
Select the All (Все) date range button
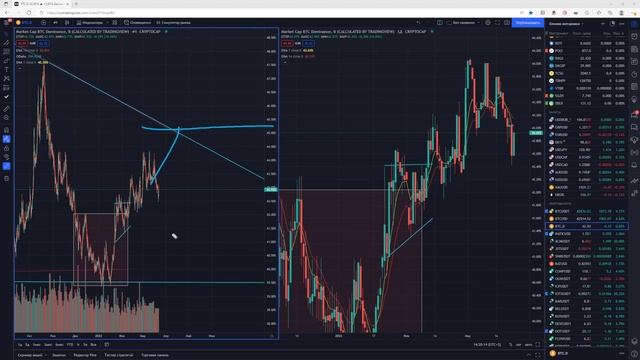(93, 345)
